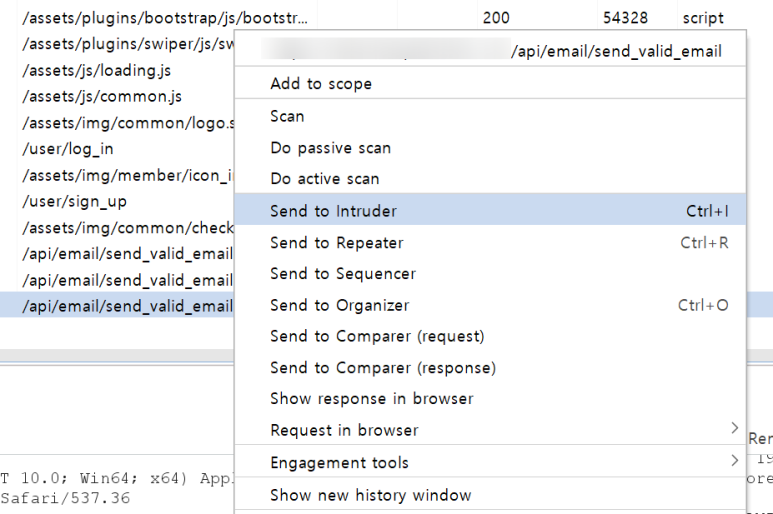
Task: Expand Engagement tools submenu arrow
Action: (735, 461)
